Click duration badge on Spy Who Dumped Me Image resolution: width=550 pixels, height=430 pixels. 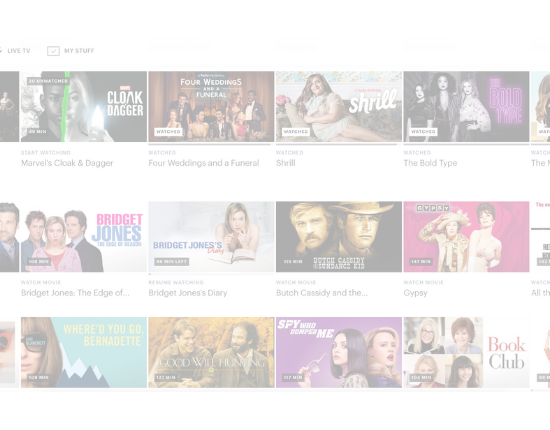tap(293, 377)
